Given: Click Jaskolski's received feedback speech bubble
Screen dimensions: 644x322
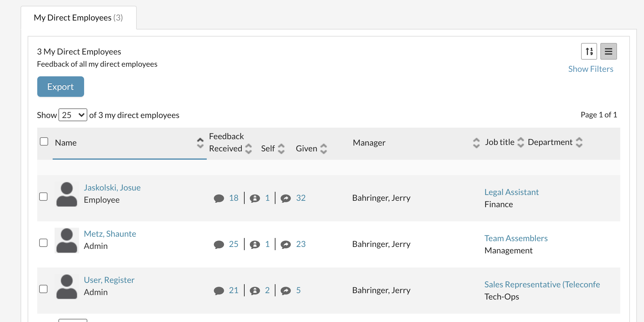Looking at the screenshot, I should click(x=219, y=199).
